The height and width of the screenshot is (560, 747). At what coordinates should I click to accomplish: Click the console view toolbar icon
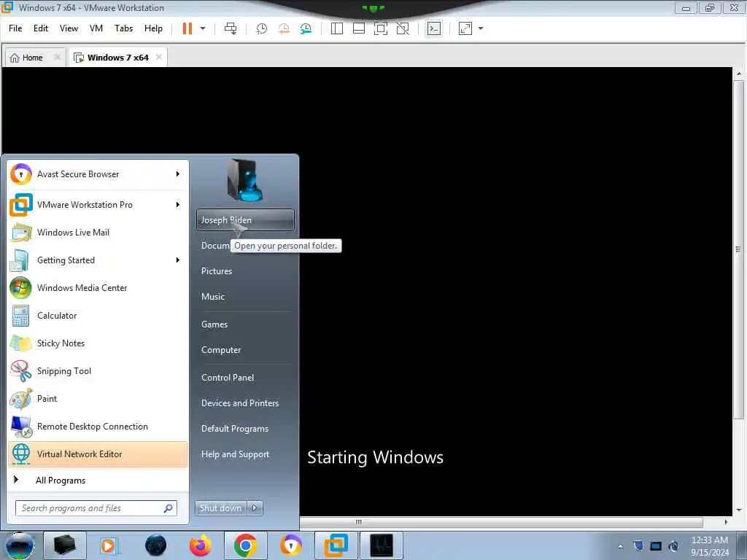pyautogui.click(x=433, y=28)
